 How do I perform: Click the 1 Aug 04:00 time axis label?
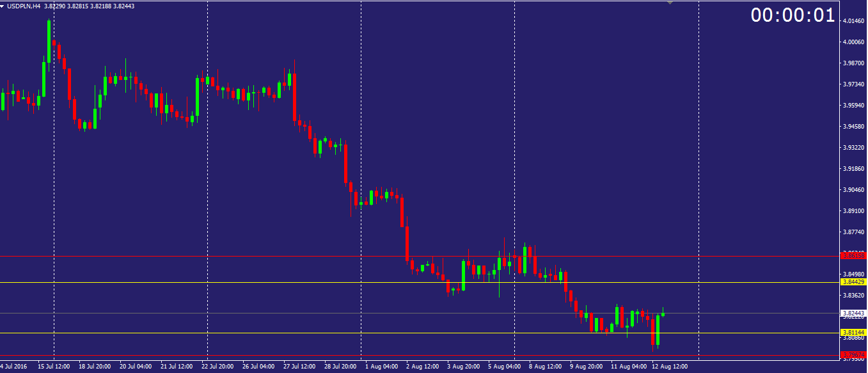[382, 367]
